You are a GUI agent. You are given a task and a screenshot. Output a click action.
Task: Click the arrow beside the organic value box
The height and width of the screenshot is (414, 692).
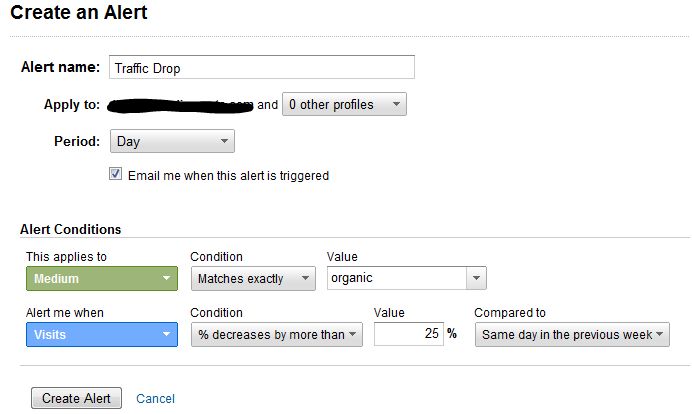pyautogui.click(x=475, y=279)
